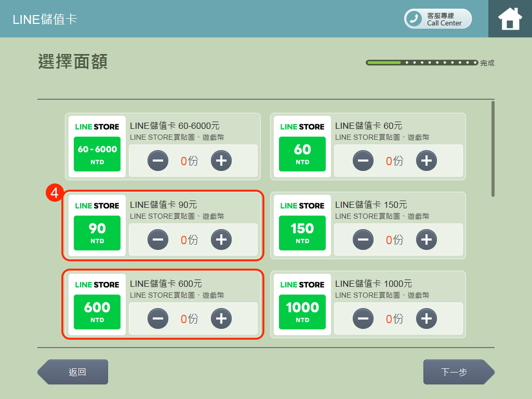Select the 60 NTD card thumbnail

point(302,147)
